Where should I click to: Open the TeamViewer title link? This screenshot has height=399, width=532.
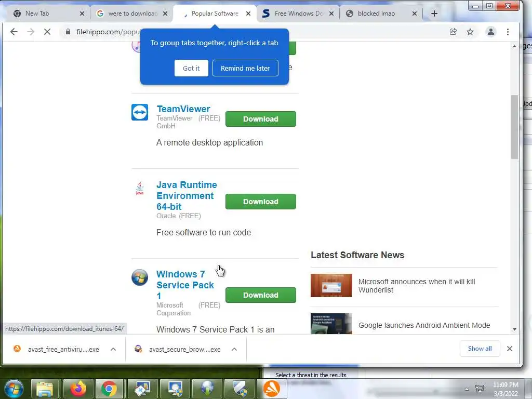point(183,109)
